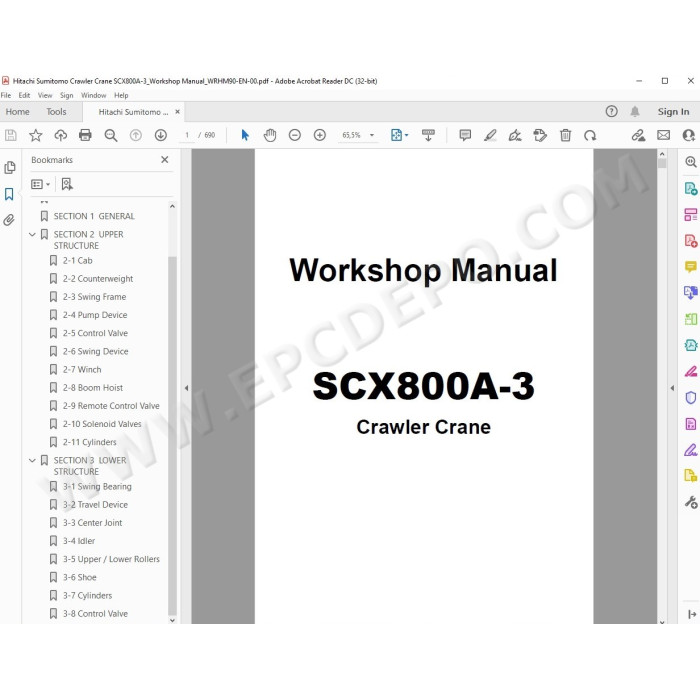
Task: Activate the Hand pan tool
Action: click(270, 135)
